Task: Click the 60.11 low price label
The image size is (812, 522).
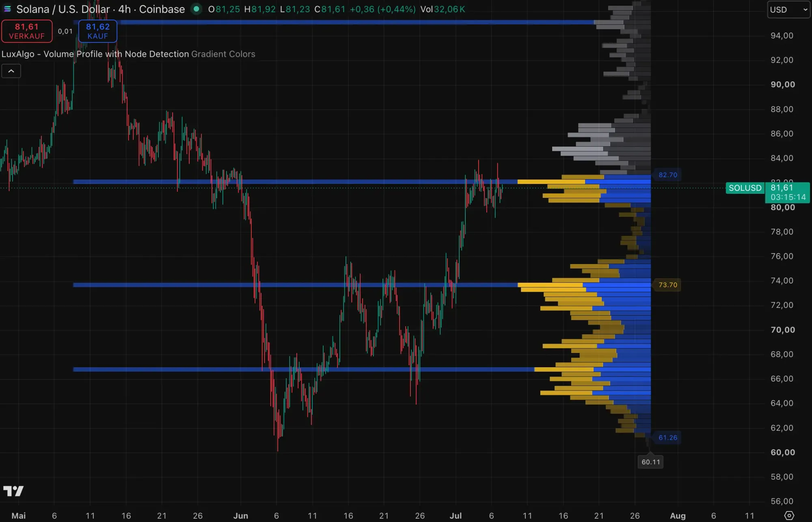Action: (651, 462)
